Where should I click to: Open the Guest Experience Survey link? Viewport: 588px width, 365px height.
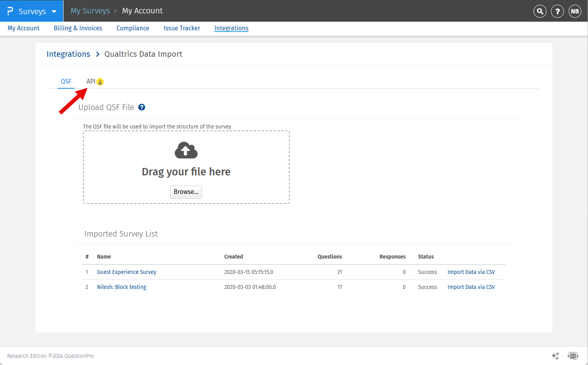click(126, 272)
